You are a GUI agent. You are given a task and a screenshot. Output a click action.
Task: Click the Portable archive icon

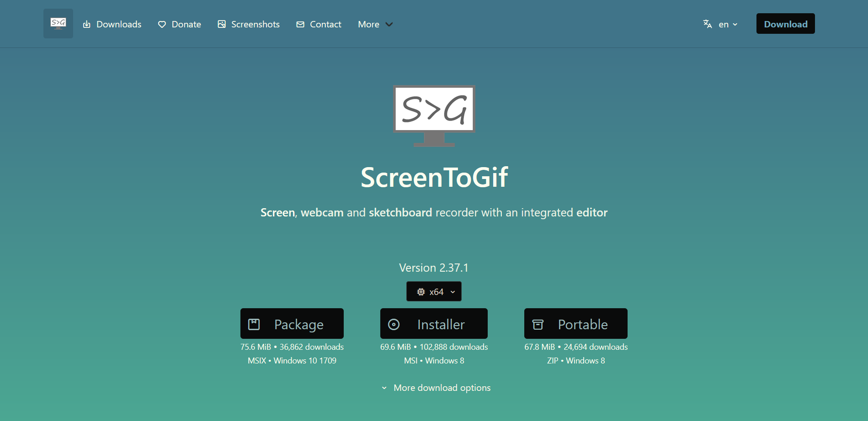pos(538,324)
